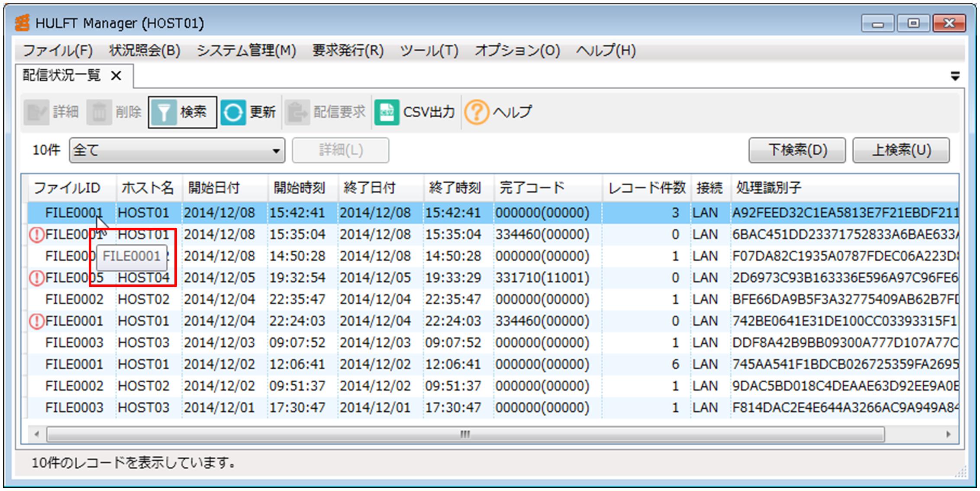This screenshot has width=980, height=491.
Task: Click the 下検索(D) button
Action: (x=797, y=150)
